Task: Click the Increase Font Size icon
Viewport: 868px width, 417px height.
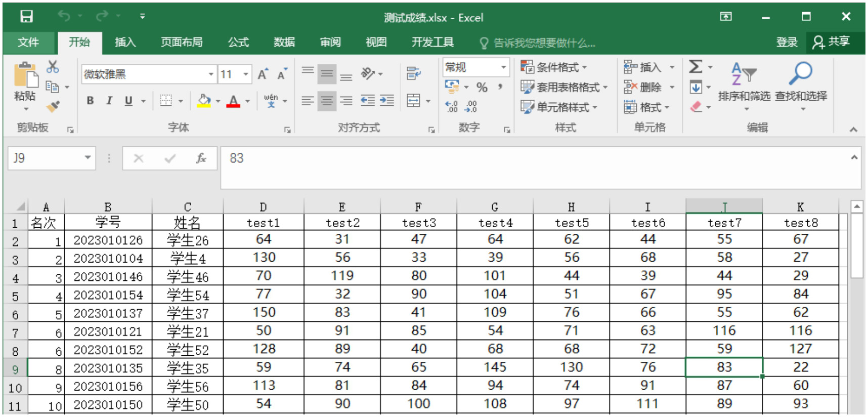Action: tap(263, 74)
